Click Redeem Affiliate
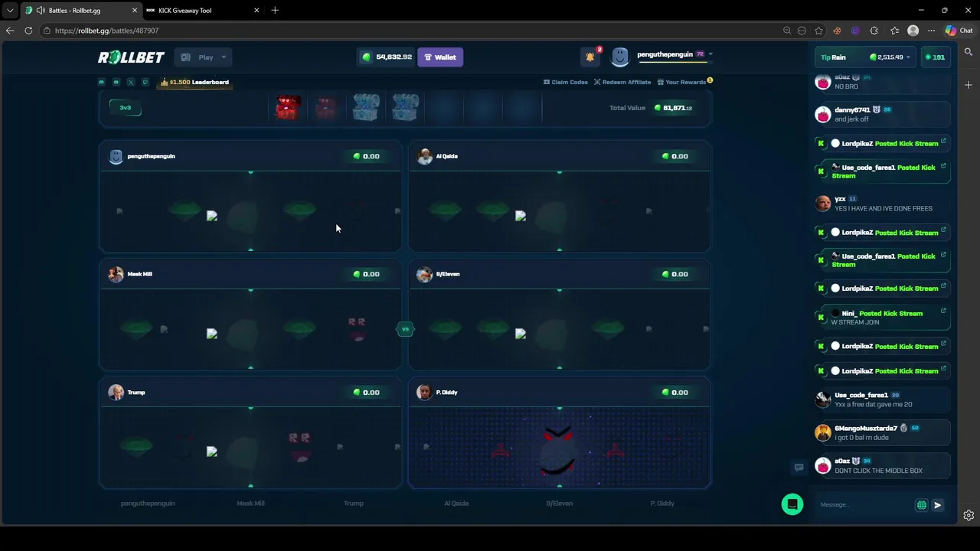 click(622, 82)
